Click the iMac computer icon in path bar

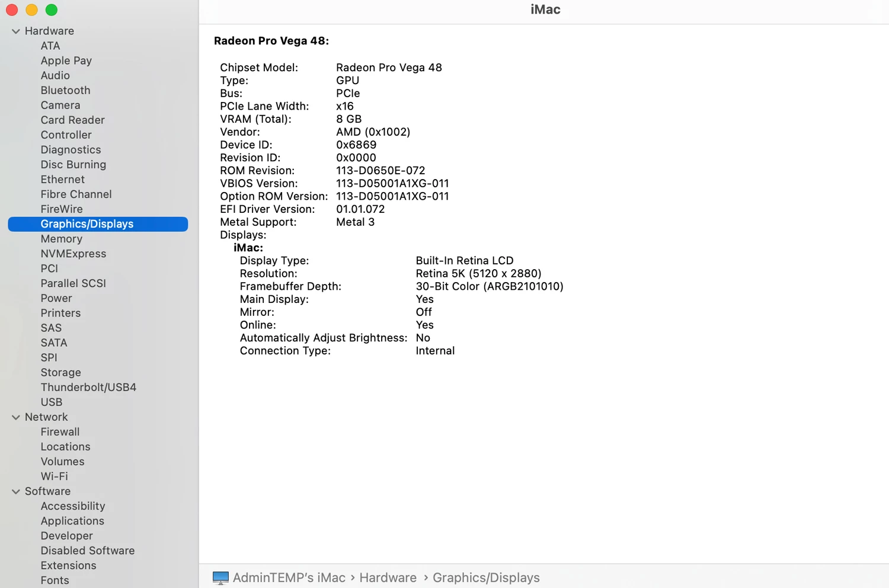[220, 578]
